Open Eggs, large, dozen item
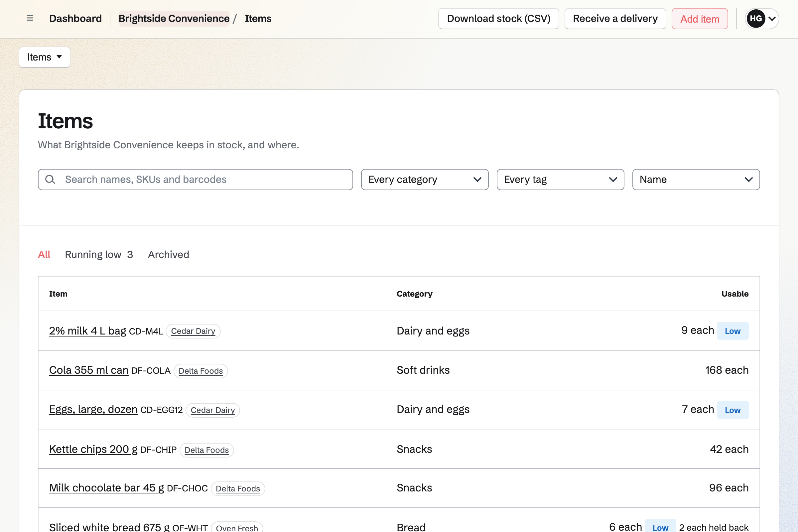Viewport: 798px width, 532px height. pos(93,409)
